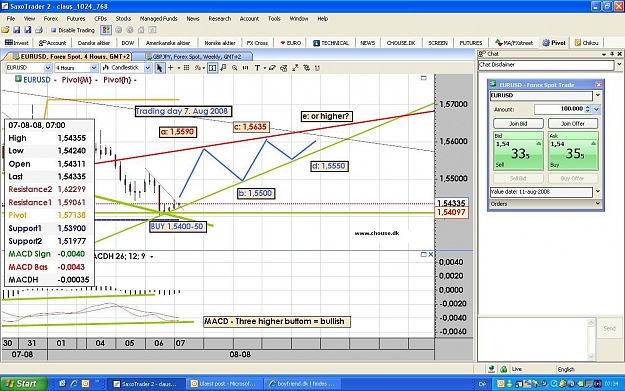Switch to DOW view

[x=128, y=43]
